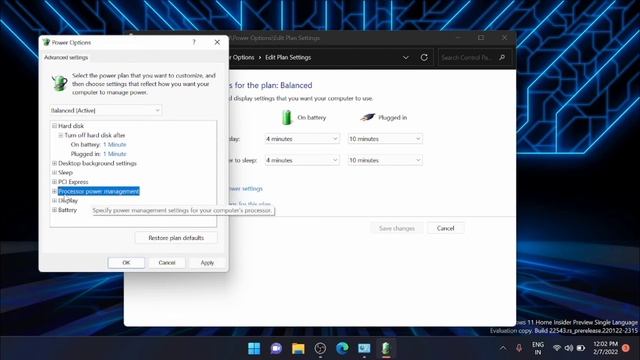Click Save changes in Edit Plan Settings
This screenshot has height=360, width=640.
(397, 228)
